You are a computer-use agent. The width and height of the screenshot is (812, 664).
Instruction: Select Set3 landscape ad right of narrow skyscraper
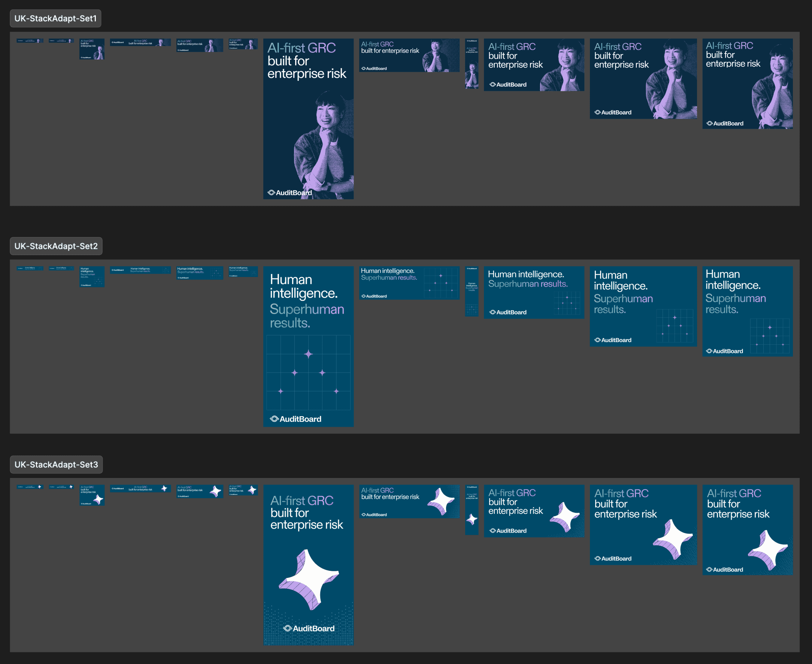534,511
